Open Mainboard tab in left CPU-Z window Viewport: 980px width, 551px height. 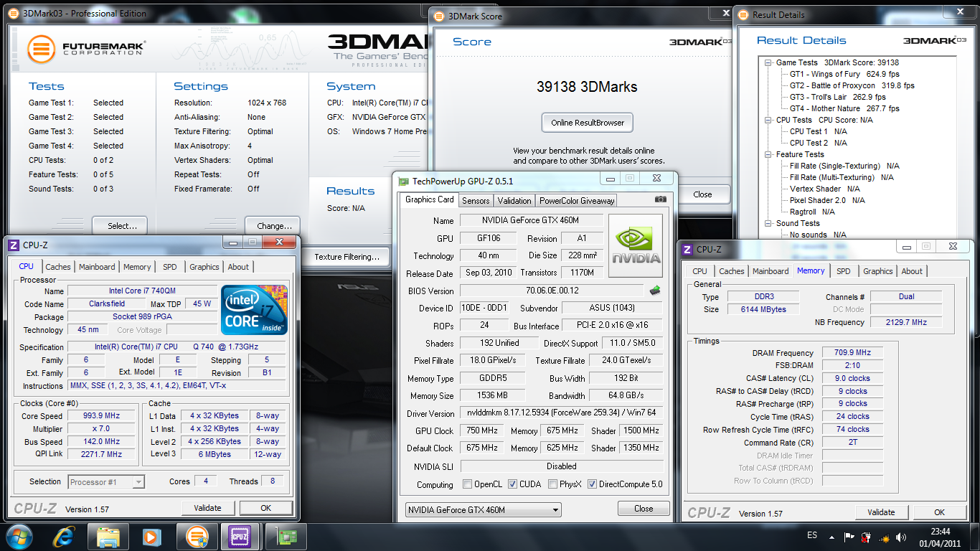click(x=97, y=267)
